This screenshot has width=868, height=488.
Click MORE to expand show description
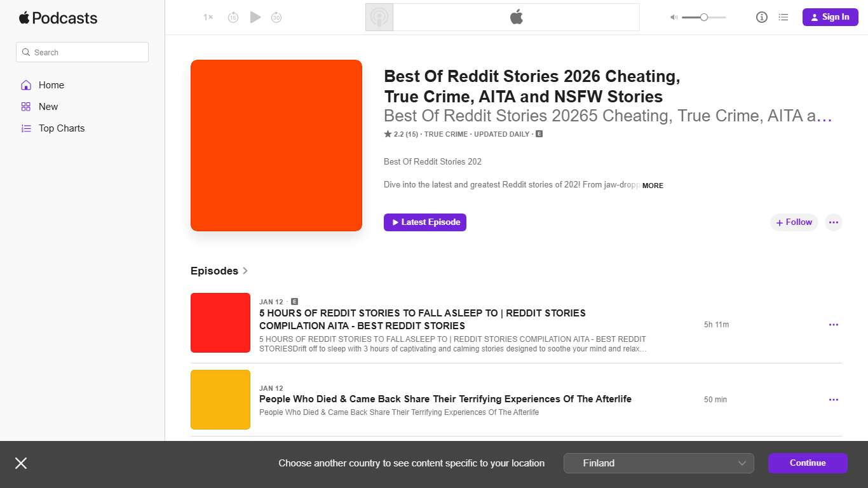[653, 186]
